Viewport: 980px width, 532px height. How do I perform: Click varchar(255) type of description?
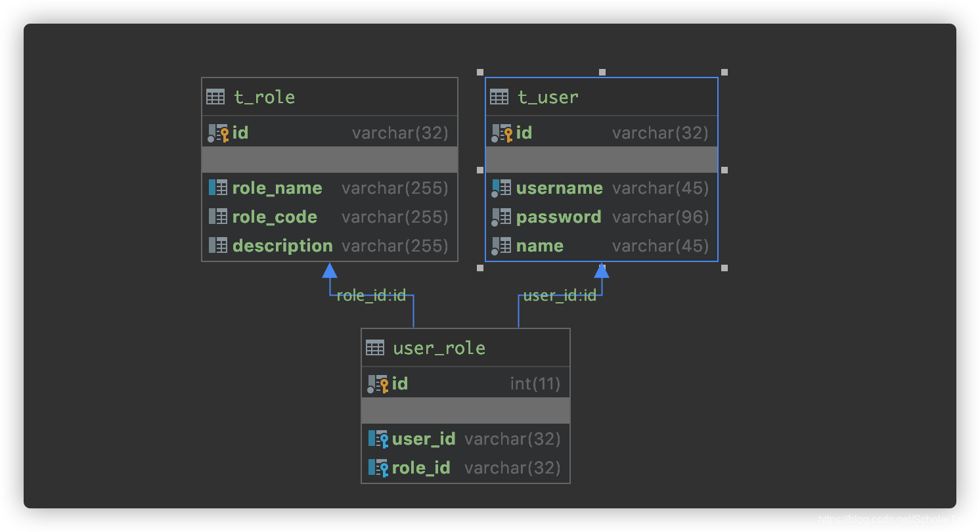point(395,246)
